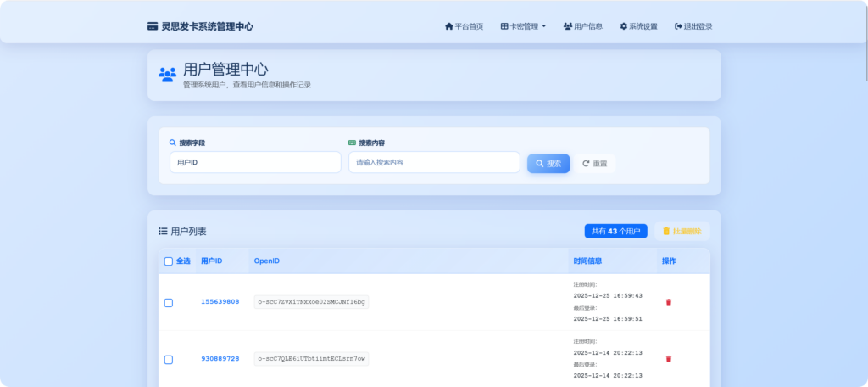The image size is (868, 387).
Task: Check the box for user 155639808
Action: click(x=168, y=303)
